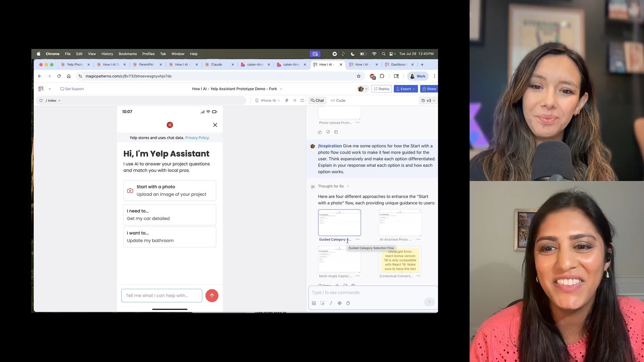This screenshot has width=644, height=362.
Task: Click the Magic Patterns logo
Action: pyautogui.click(x=41, y=89)
